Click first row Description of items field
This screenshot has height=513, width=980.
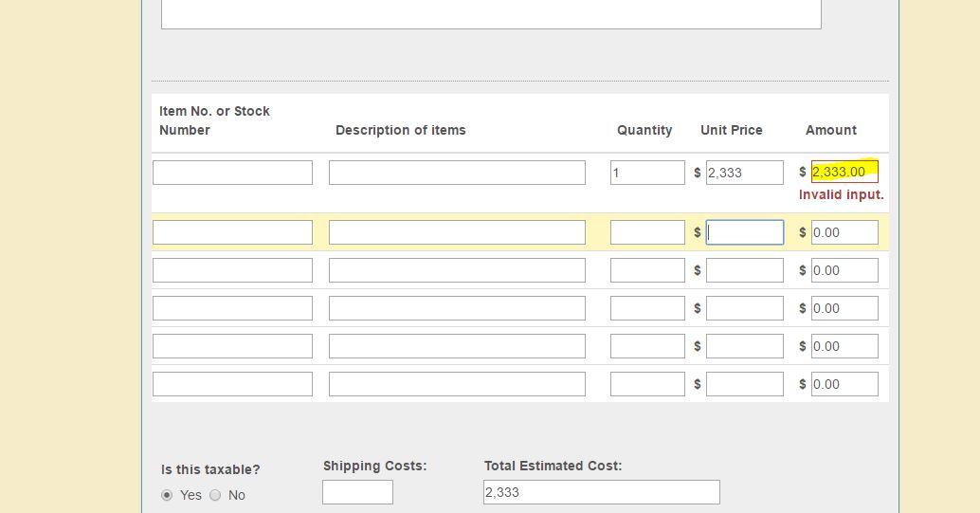click(457, 173)
